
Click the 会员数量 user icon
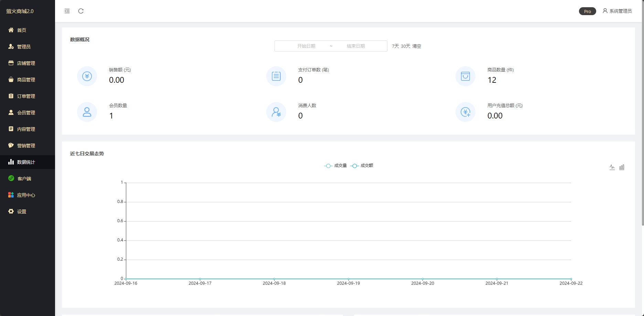87,112
